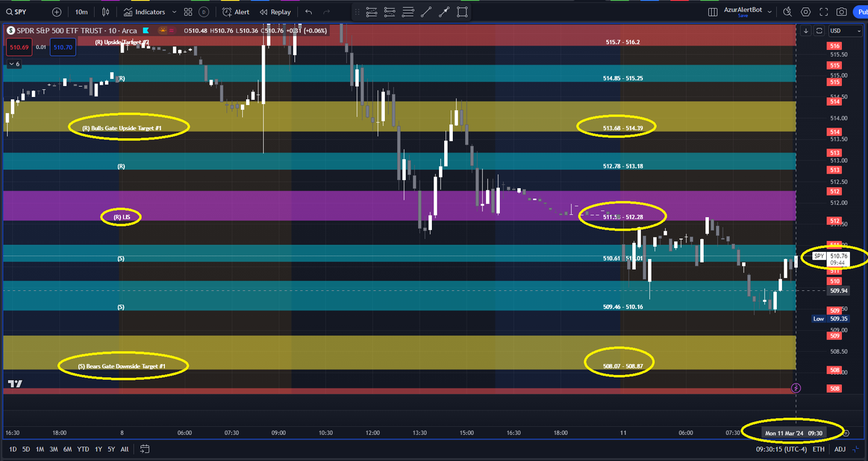Click the blue 510.70 buy price button
Image resolution: width=868 pixels, height=461 pixels.
(x=64, y=47)
